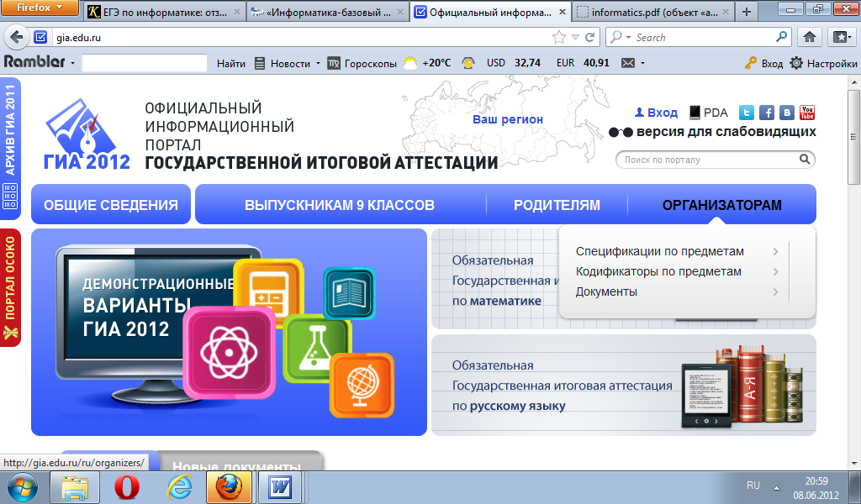
Task: Open a new browser tab
Action: pyautogui.click(x=747, y=12)
